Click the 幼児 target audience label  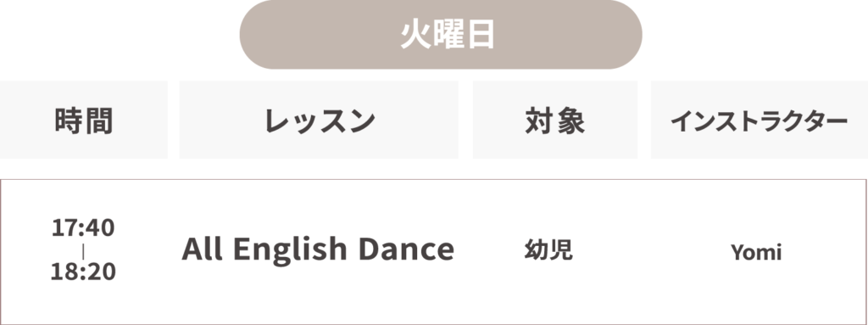pyautogui.click(x=548, y=250)
